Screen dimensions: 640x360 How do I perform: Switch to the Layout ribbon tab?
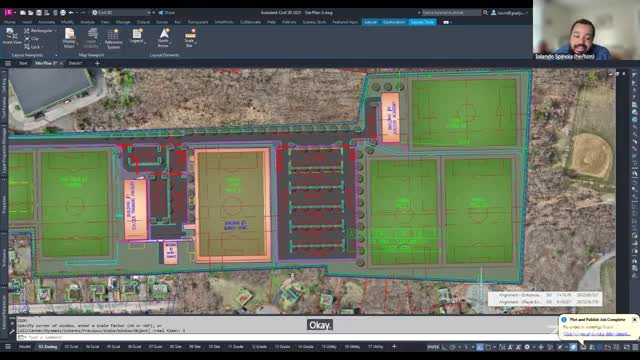click(371, 22)
